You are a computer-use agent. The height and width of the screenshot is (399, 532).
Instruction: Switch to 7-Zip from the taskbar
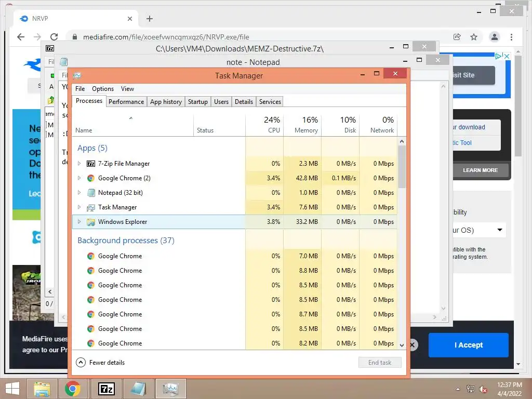[106, 389]
